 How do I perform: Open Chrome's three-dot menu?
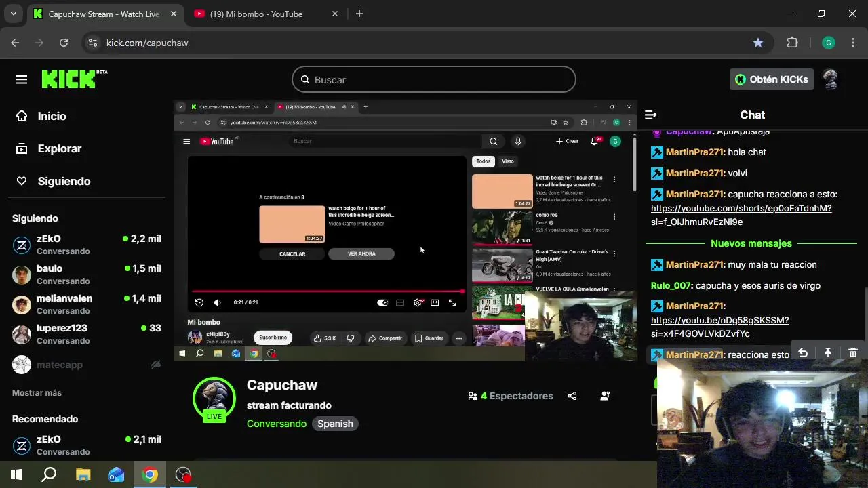(x=852, y=43)
